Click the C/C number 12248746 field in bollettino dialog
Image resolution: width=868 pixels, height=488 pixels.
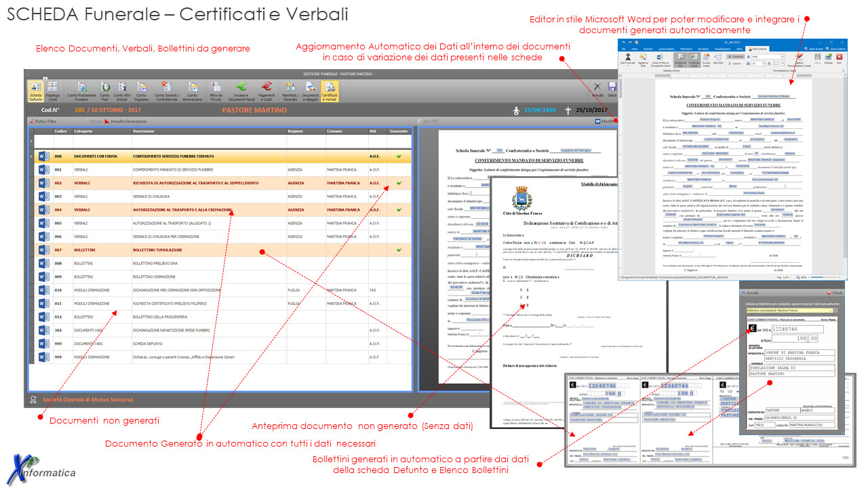coord(797,329)
